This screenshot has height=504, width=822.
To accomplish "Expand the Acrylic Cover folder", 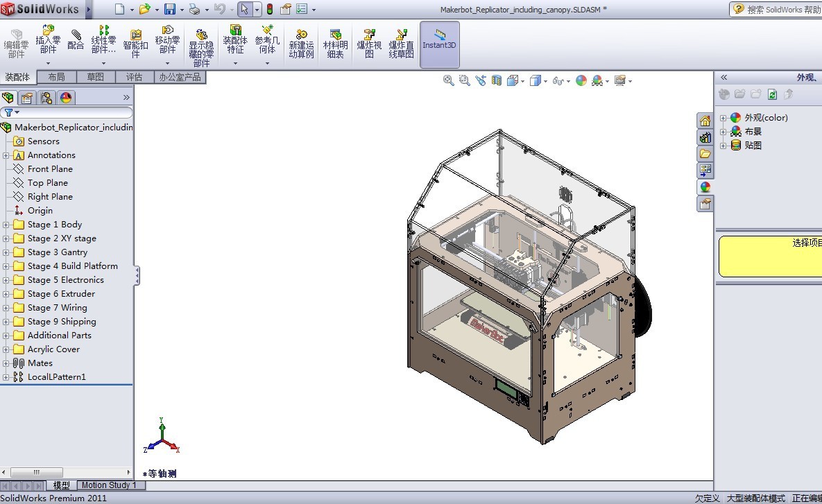I will (6, 349).
